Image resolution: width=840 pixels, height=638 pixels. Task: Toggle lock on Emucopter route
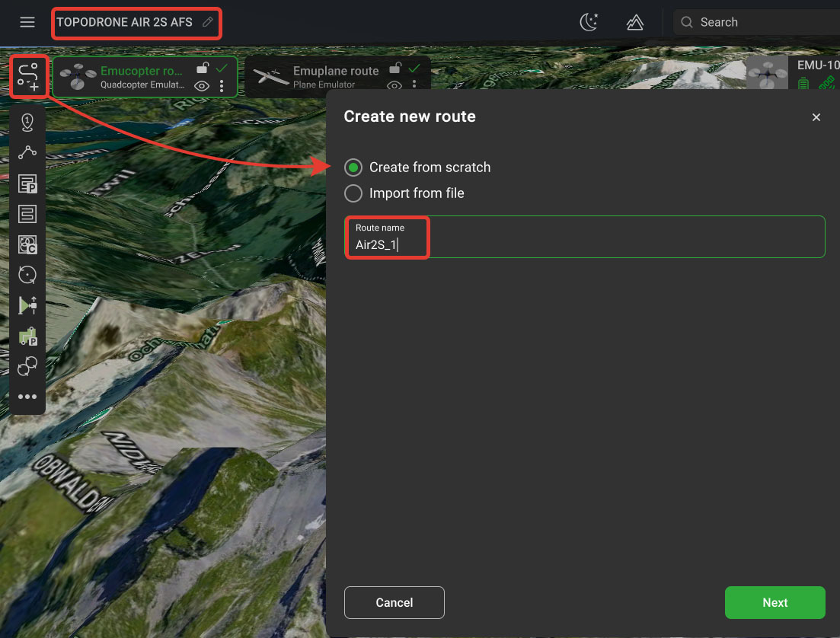(203, 68)
